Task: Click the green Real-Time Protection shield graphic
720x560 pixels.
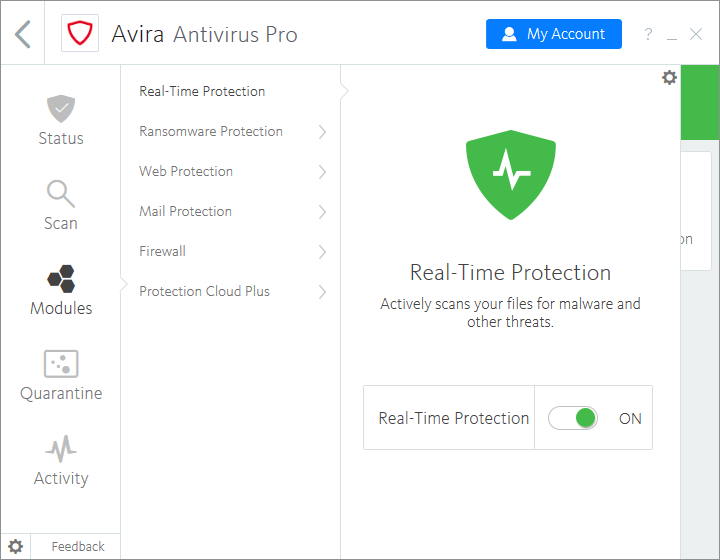Action: coord(511,175)
